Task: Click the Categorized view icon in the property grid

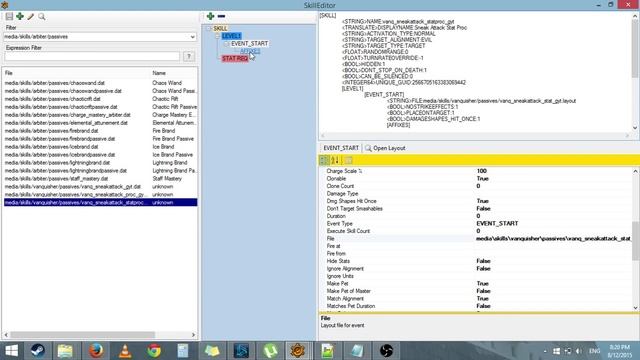Action: click(324, 160)
